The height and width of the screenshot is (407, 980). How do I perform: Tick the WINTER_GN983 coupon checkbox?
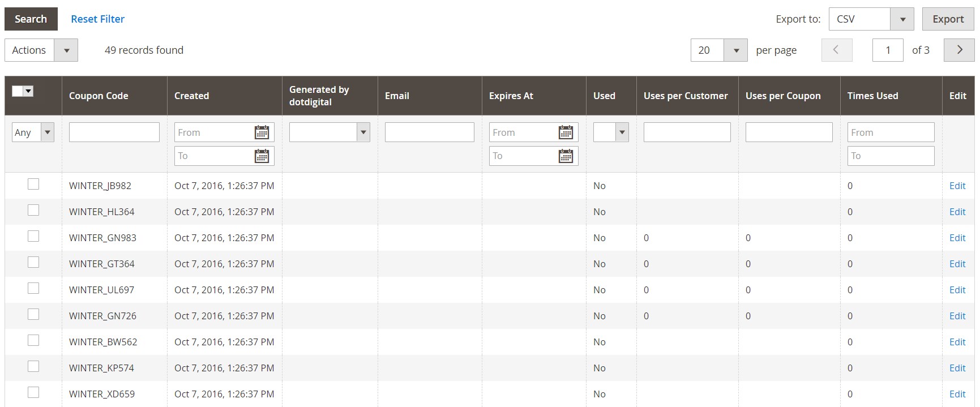33,236
